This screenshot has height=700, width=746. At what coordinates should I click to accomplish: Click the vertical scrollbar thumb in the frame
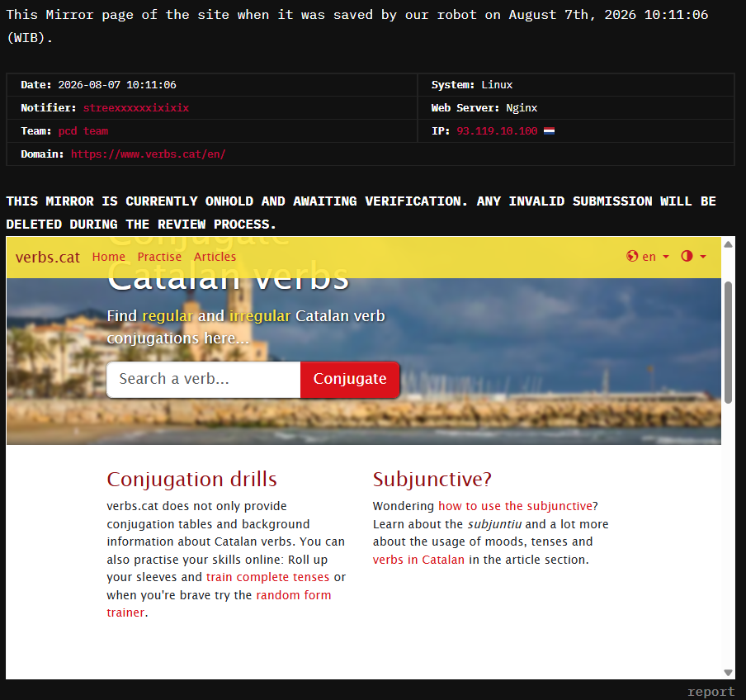tap(728, 343)
